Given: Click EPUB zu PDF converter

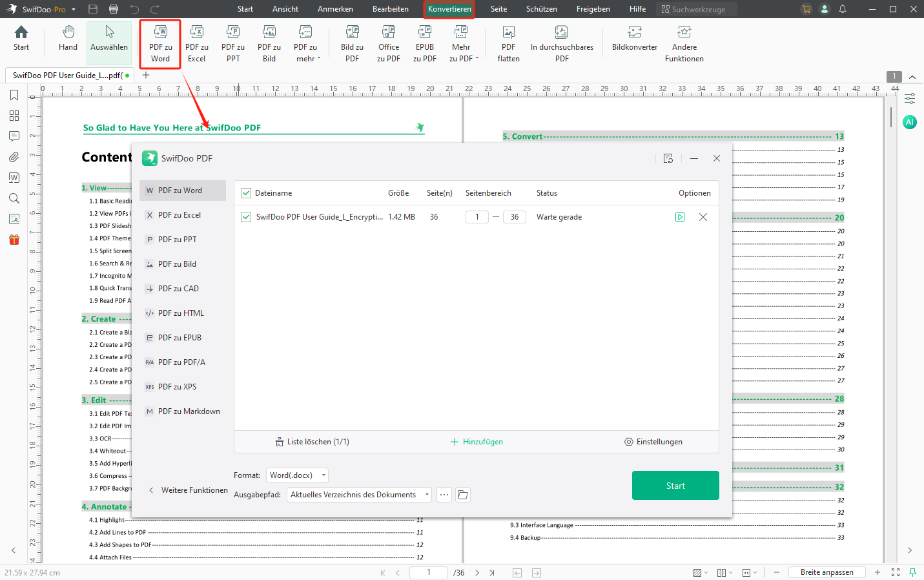Looking at the screenshot, I should [x=425, y=43].
